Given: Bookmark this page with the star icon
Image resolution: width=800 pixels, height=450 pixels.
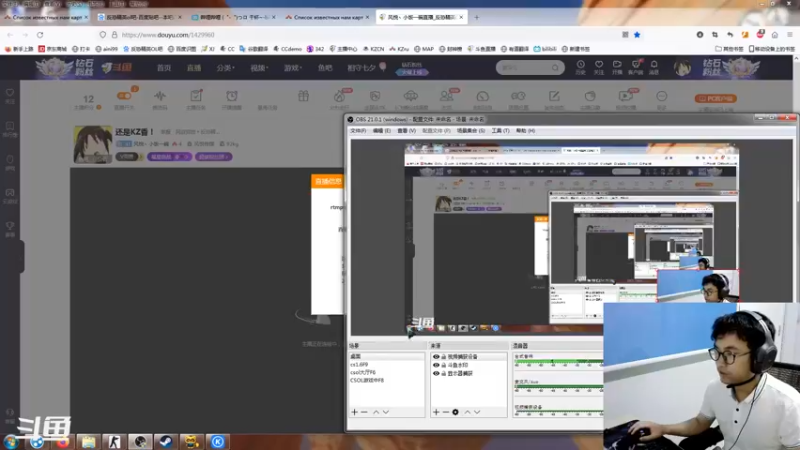Looking at the screenshot, I should (x=637, y=35).
